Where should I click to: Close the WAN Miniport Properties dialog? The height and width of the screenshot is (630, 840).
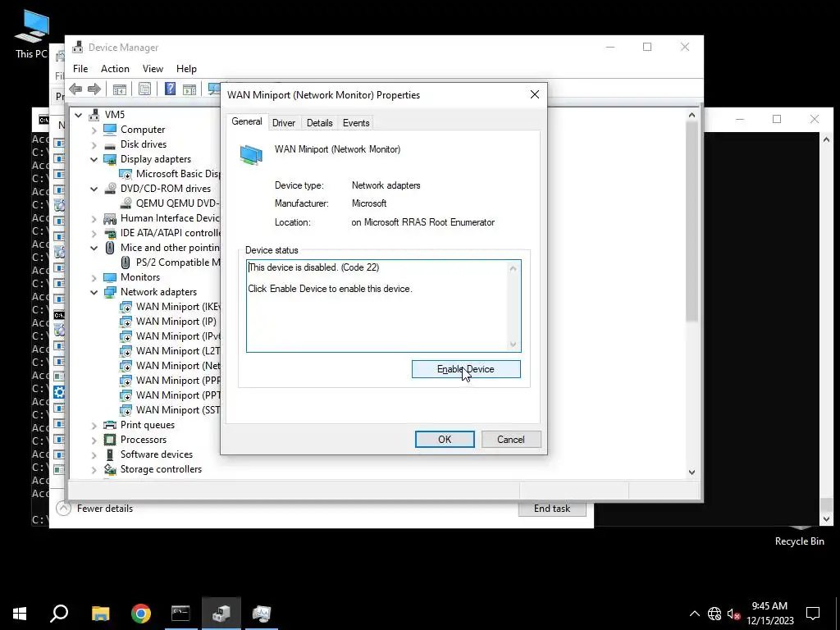[x=535, y=95]
